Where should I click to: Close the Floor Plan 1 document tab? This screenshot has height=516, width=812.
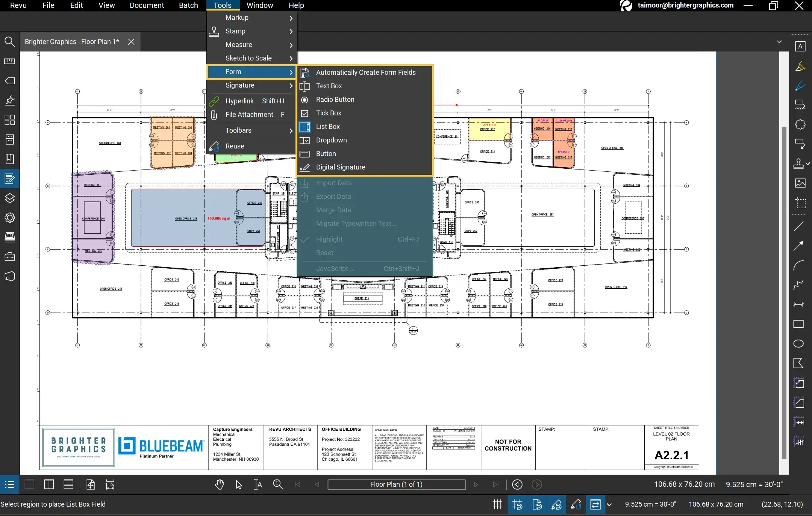pos(131,42)
